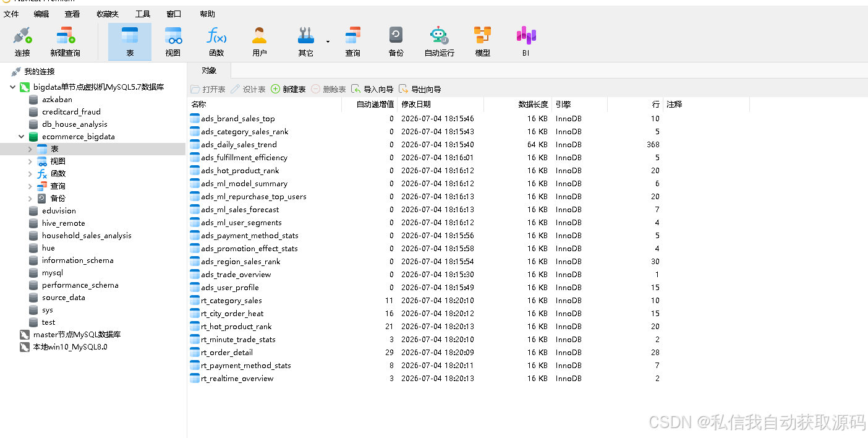868x438 pixels.
Task: Click the 新建表 button
Action: click(288, 89)
